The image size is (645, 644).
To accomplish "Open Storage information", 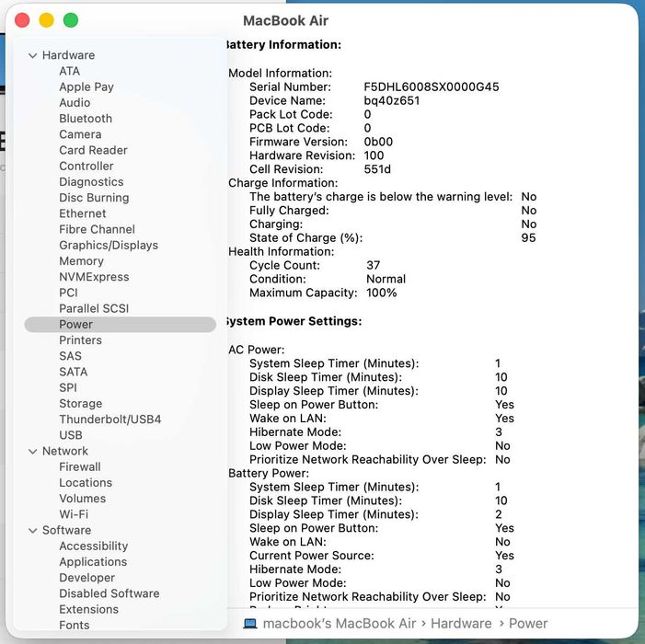I will click(81, 404).
